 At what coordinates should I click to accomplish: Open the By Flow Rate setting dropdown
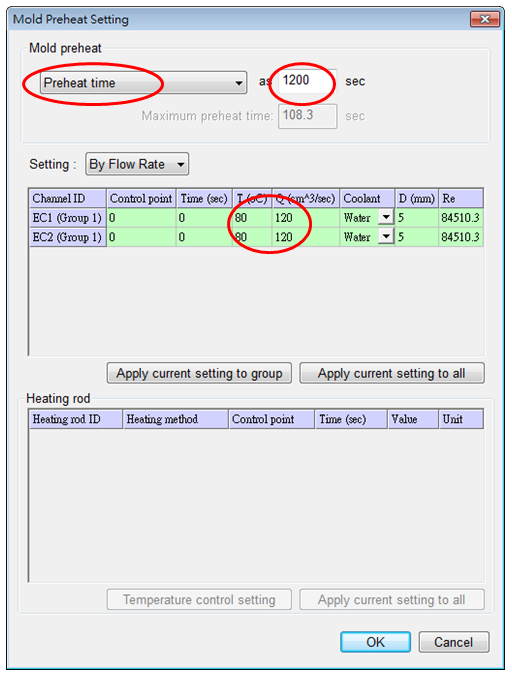tap(137, 164)
